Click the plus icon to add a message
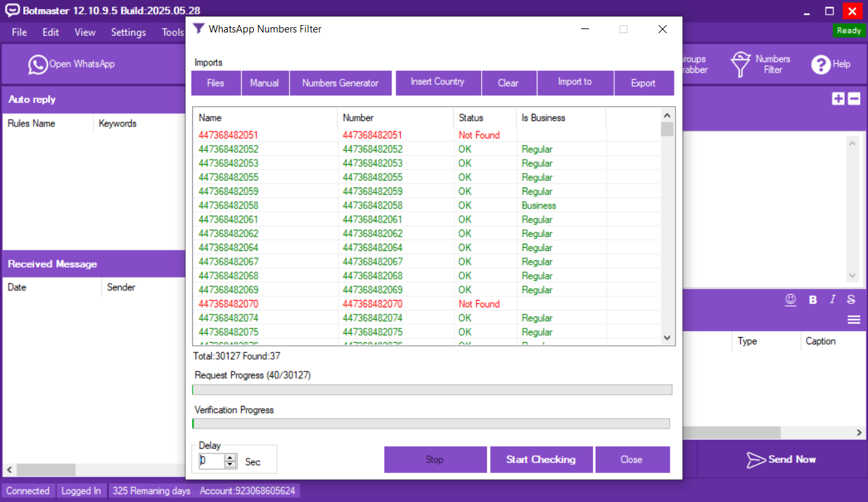Screen dimensions: 868x502 tap(838, 99)
